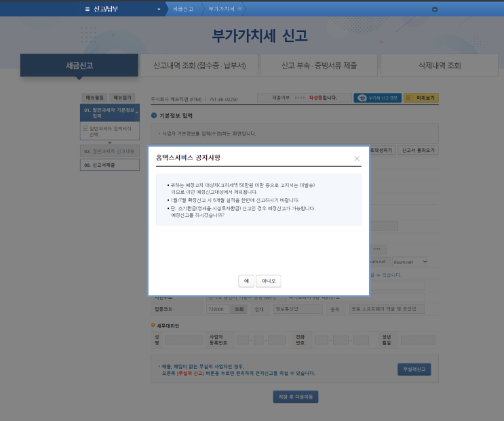Screen dimensions: 504x421
Task: Click the 미리보기 button
Action: (x=421, y=98)
